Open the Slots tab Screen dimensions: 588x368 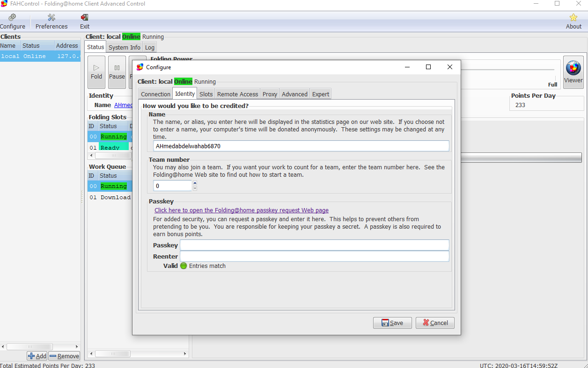(206, 94)
